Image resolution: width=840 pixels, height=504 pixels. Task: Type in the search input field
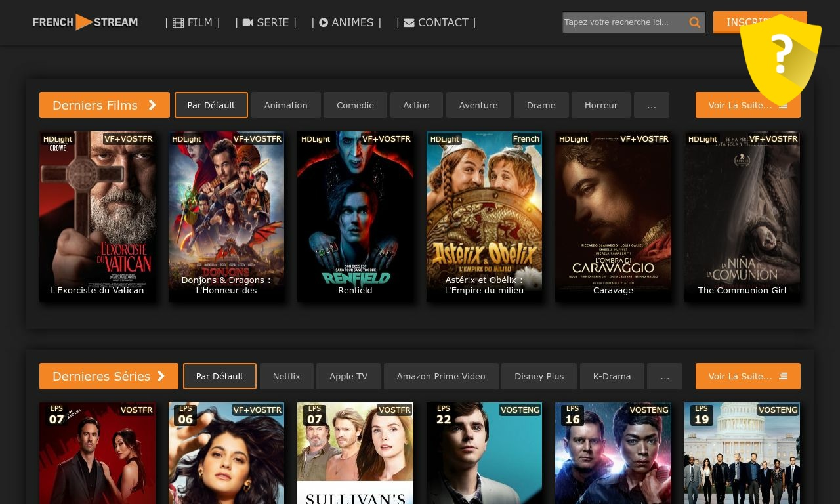pyautogui.click(x=623, y=22)
